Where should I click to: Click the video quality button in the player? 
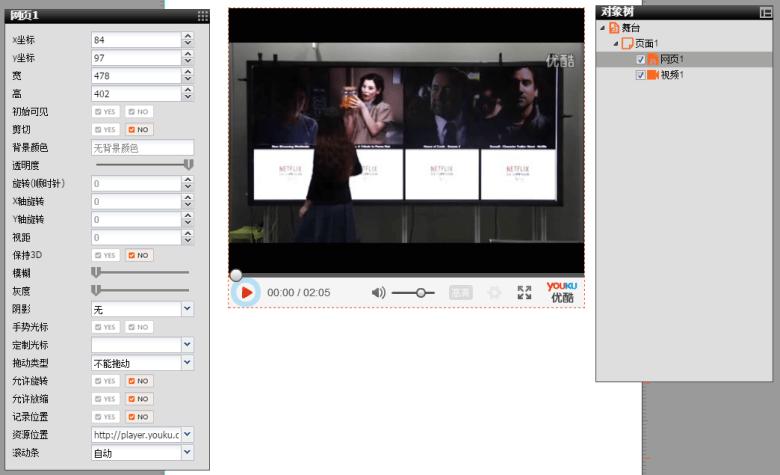[460, 292]
